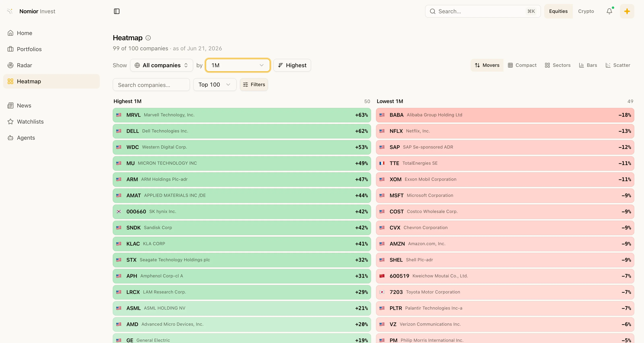
Task: Click the PLTR Palantir Technologies row
Action: 505,308
